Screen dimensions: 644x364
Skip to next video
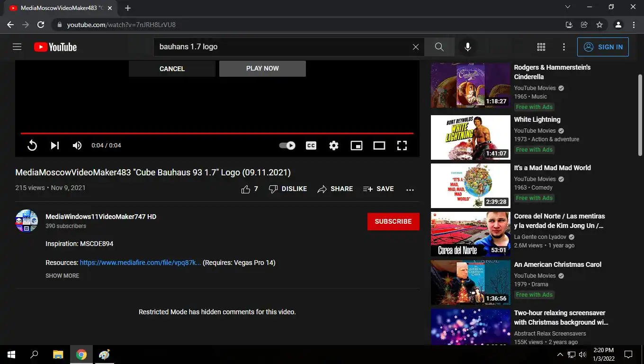(x=55, y=146)
